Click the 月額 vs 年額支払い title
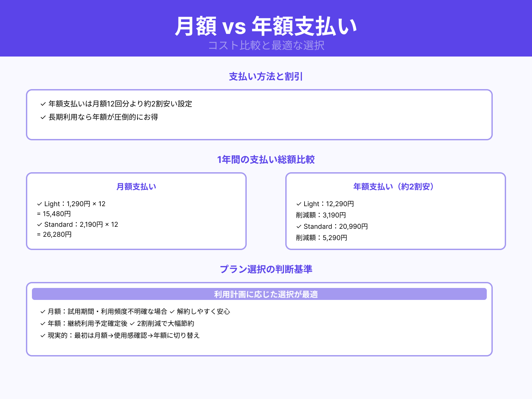Viewport: 532px width, 399px height. click(266, 26)
